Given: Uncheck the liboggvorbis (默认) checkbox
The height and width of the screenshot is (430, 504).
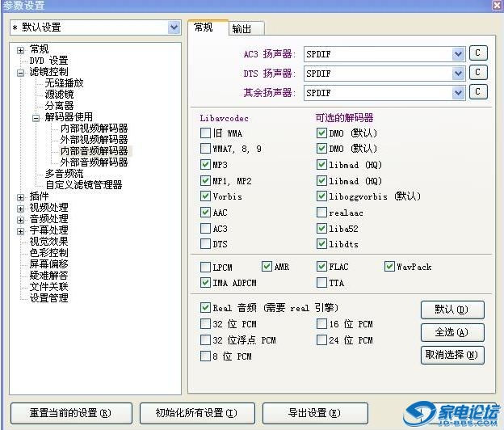Looking at the screenshot, I should pyautogui.click(x=321, y=196).
